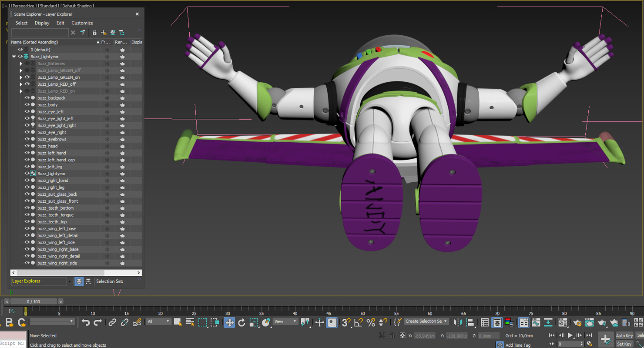Select the Select and Rotate tool
This screenshot has height=348, width=644.
tap(242, 322)
